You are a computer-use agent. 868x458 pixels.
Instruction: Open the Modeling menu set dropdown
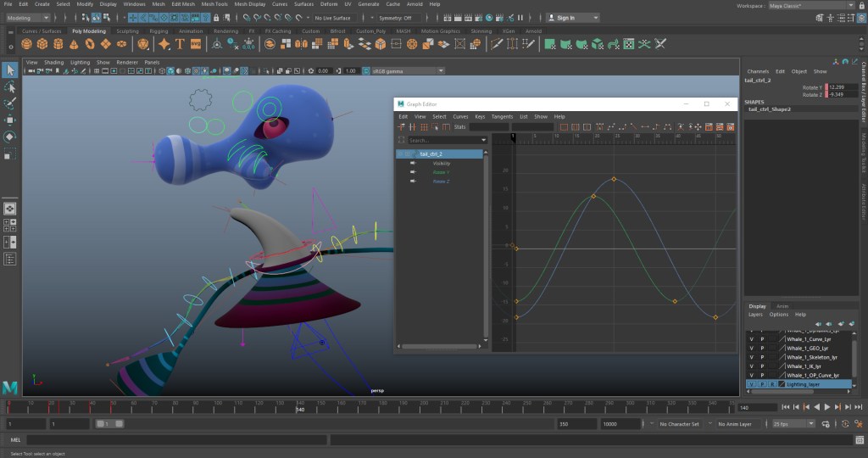pyautogui.click(x=28, y=18)
